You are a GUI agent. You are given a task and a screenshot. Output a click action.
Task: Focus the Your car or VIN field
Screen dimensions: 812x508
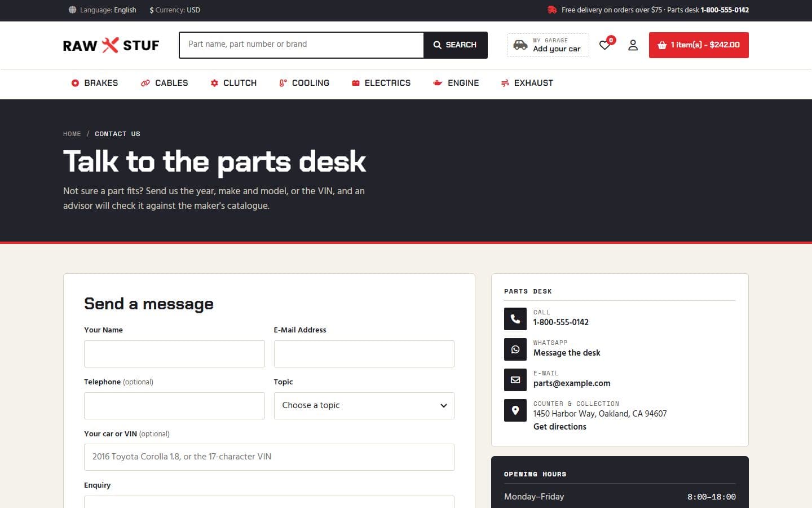269,457
